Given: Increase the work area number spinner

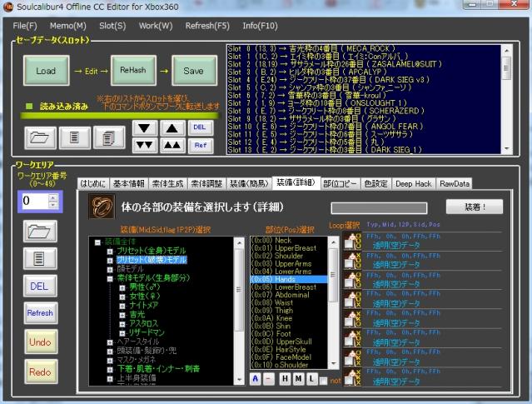Looking at the screenshot, I should (53, 197).
